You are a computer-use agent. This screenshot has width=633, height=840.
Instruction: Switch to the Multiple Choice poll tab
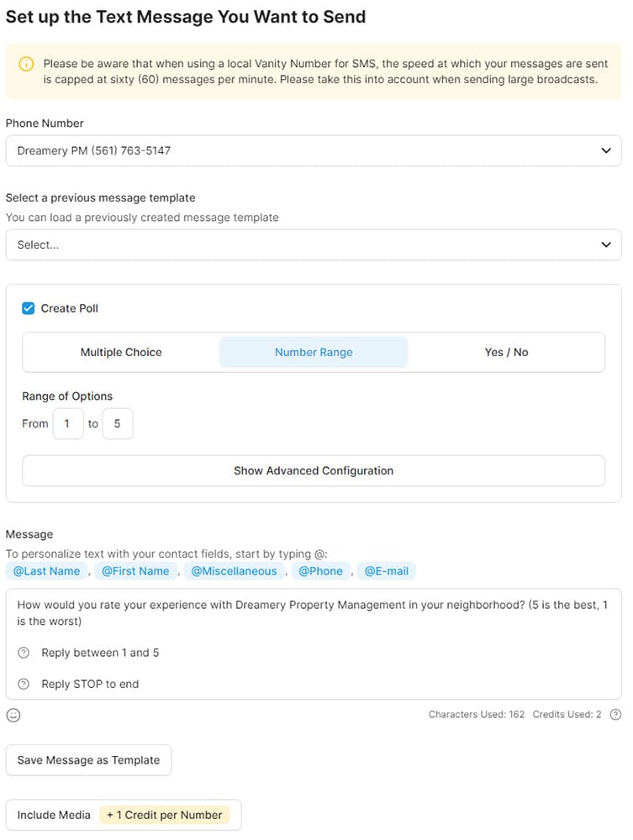121,352
